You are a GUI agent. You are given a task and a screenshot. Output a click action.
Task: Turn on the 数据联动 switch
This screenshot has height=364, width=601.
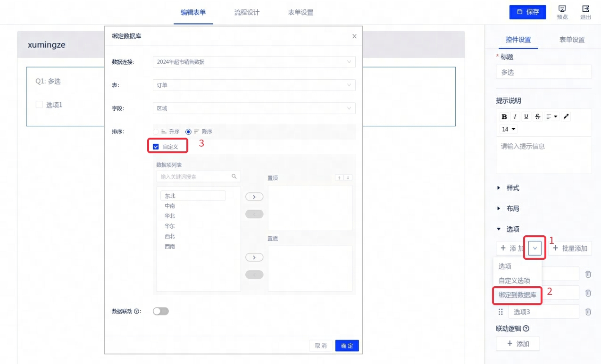point(160,311)
